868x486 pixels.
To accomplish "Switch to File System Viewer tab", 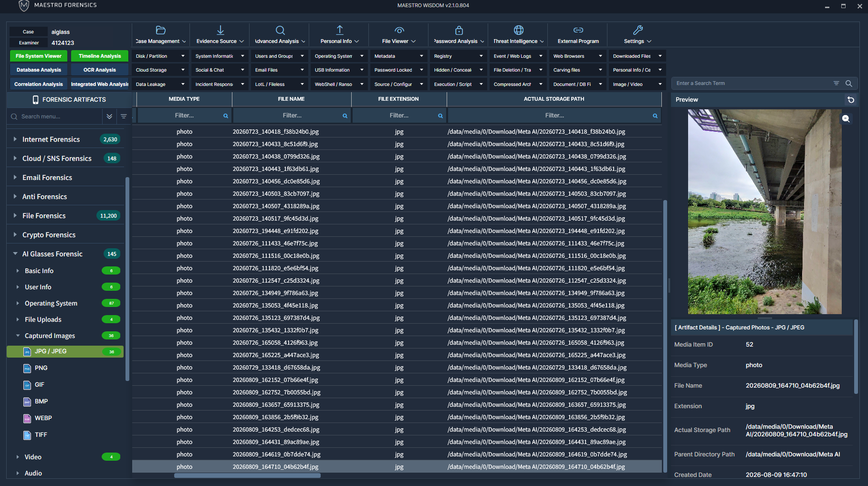I will pos(39,56).
